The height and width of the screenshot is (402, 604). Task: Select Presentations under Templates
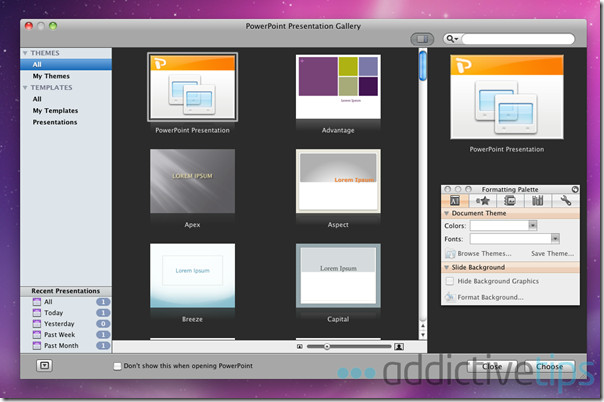pos(55,122)
